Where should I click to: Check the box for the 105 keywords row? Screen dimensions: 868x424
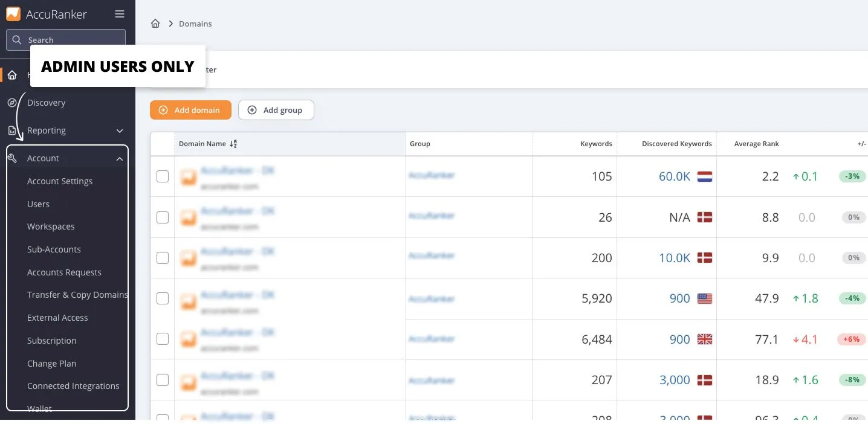(x=163, y=176)
